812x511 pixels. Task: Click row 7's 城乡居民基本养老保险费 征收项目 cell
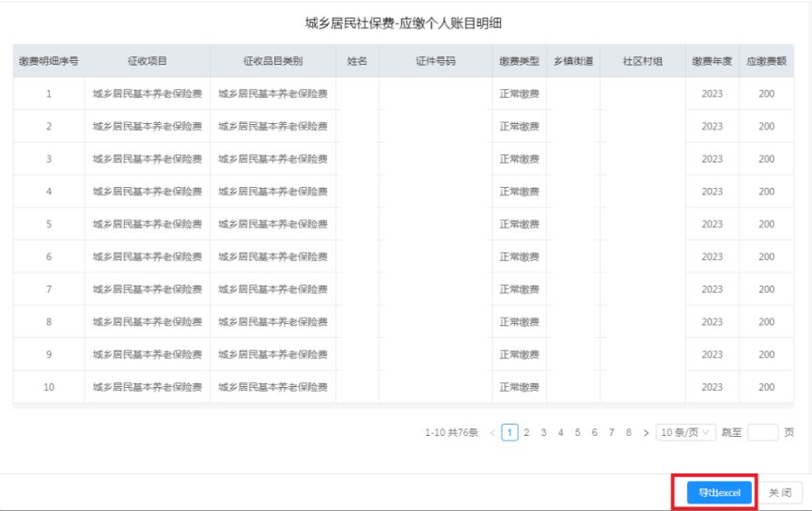pyautogui.click(x=148, y=289)
